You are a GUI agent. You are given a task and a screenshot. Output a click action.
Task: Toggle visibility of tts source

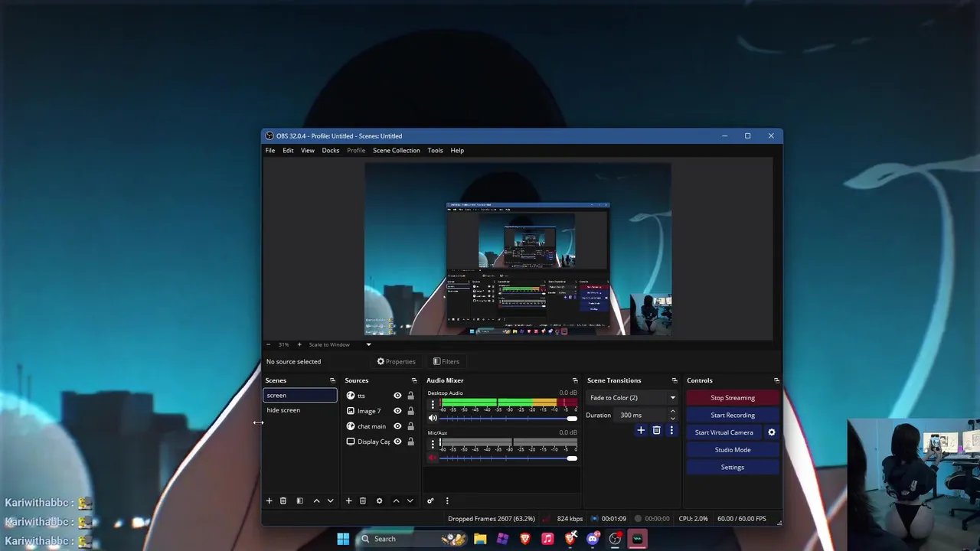(397, 396)
